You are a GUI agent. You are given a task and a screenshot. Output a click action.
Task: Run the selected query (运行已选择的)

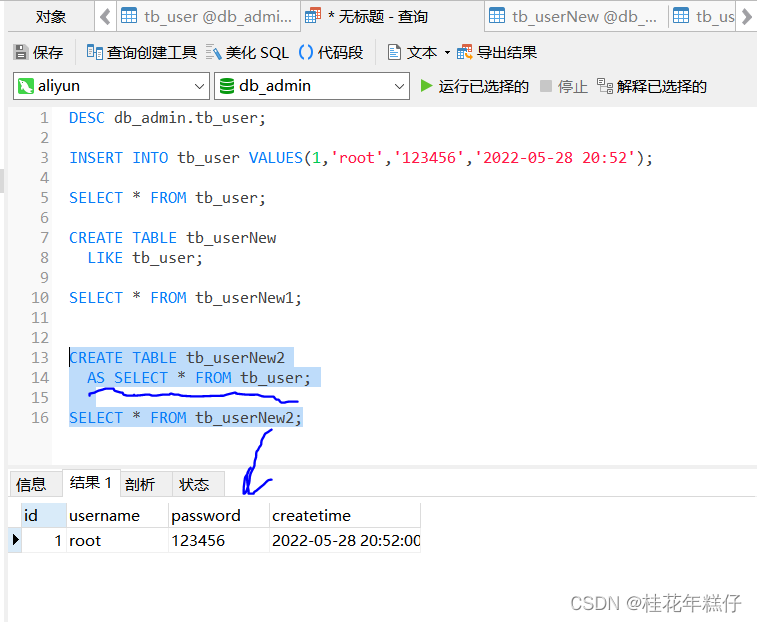tap(475, 86)
